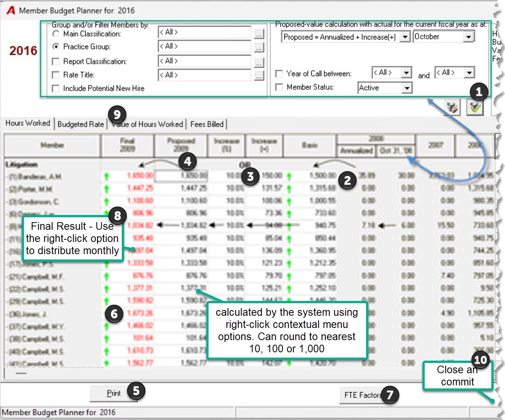The width and height of the screenshot is (505, 420).
Task: Click the clear filter funnel-with-eraser icon
Action: [452, 107]
